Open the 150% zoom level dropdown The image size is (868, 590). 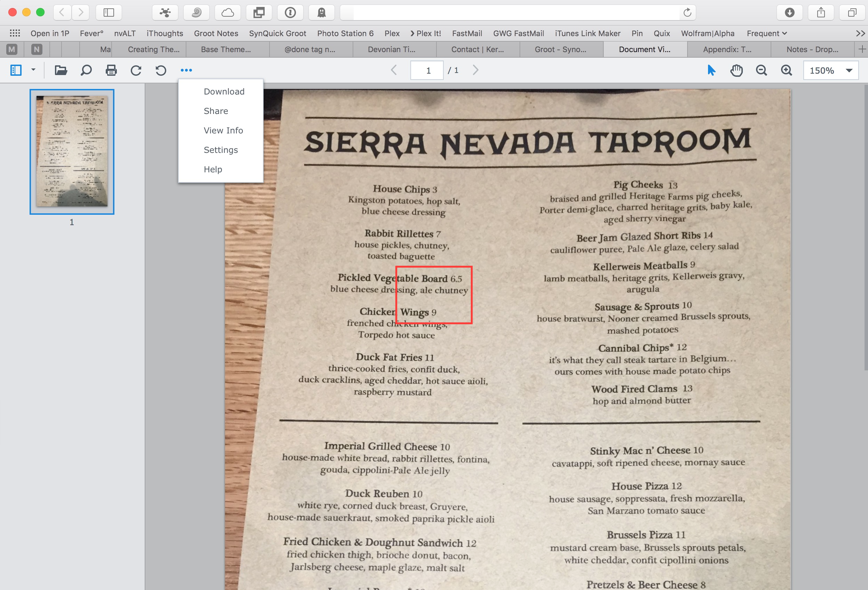coord(831,70)
